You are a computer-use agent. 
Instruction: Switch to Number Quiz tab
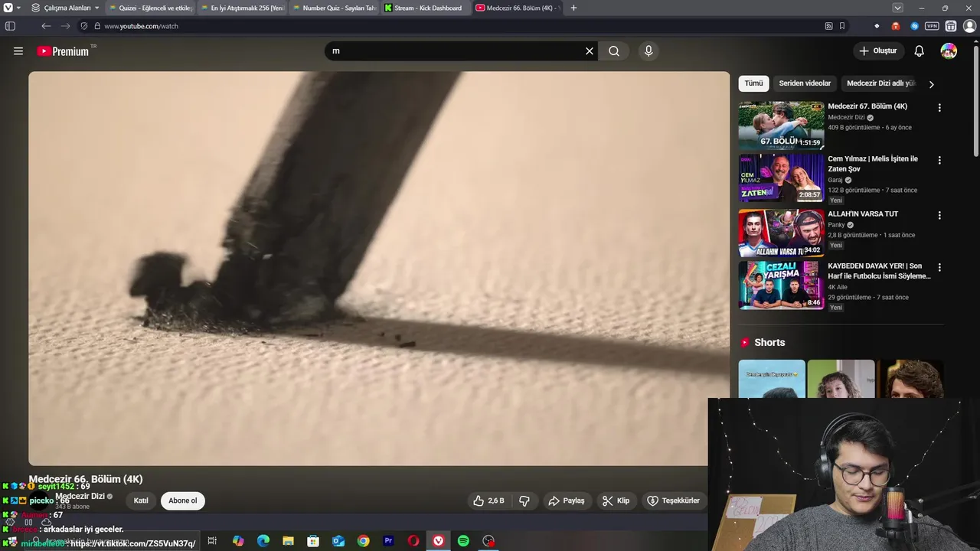[334, 8]
